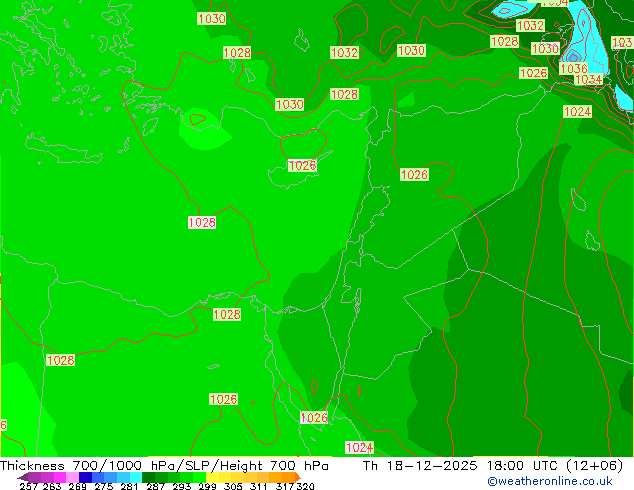Screen dimensions: 634x490
Task: Click the legend value 305
Action: coord(233,486)
